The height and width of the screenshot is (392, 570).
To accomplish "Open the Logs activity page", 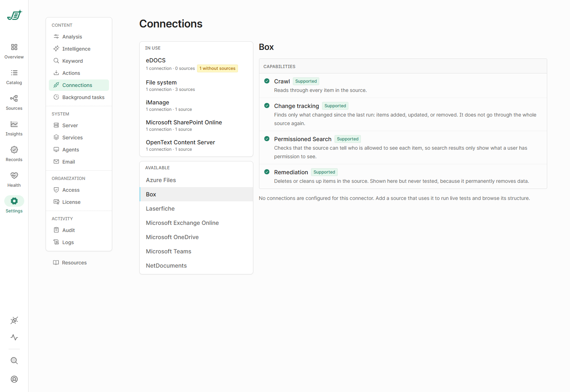I will (x=79, y=242).
